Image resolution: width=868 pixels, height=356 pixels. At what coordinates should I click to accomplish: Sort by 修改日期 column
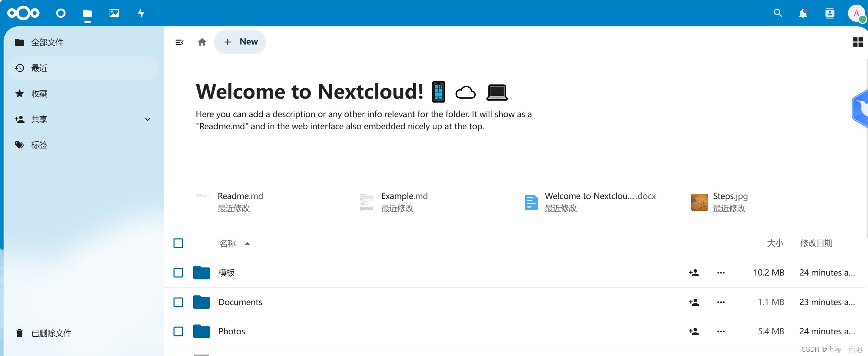click(816, 243)
